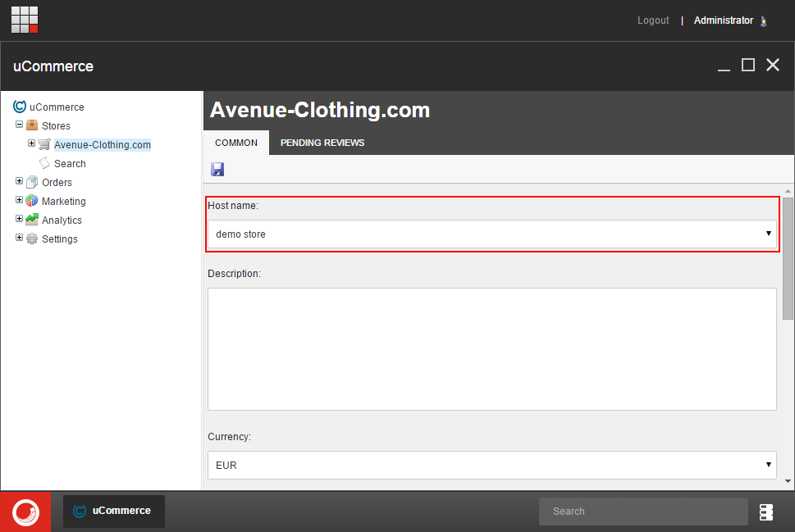Switch to the Common tab
The height and width of the screenshot is (532, 795).
(236, 143)
